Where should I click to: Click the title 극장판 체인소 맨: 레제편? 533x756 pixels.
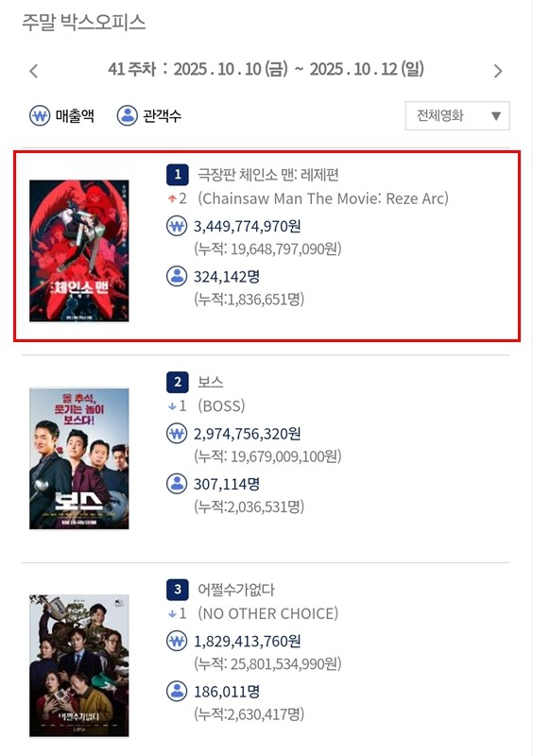[x=267, y=175]
